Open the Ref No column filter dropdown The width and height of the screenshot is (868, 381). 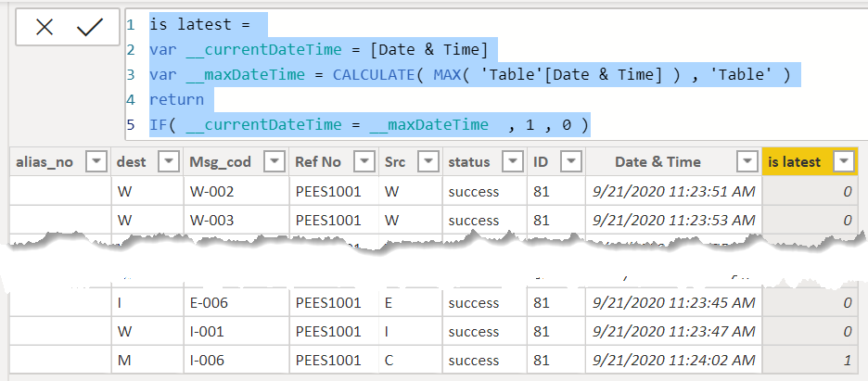(x=364, y=162)
